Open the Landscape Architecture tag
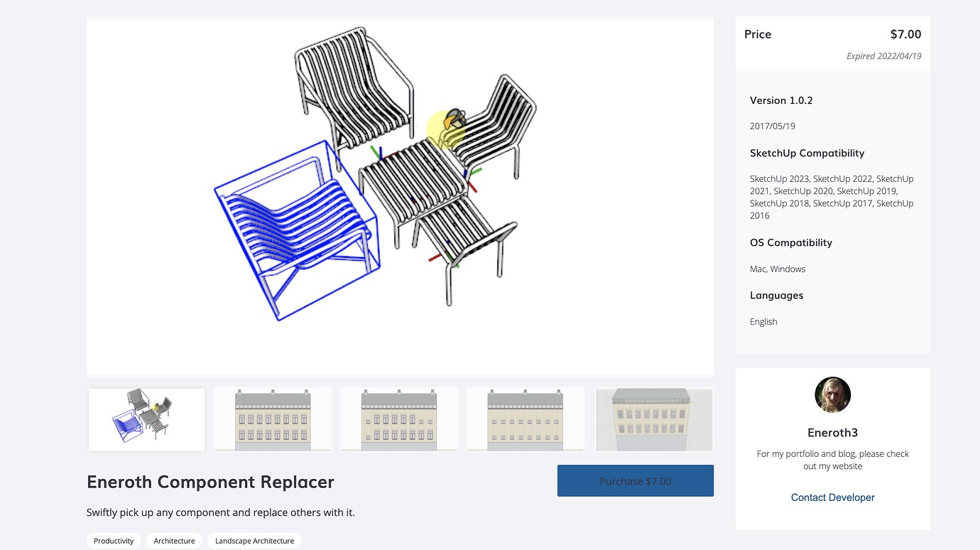 [254, 540]
